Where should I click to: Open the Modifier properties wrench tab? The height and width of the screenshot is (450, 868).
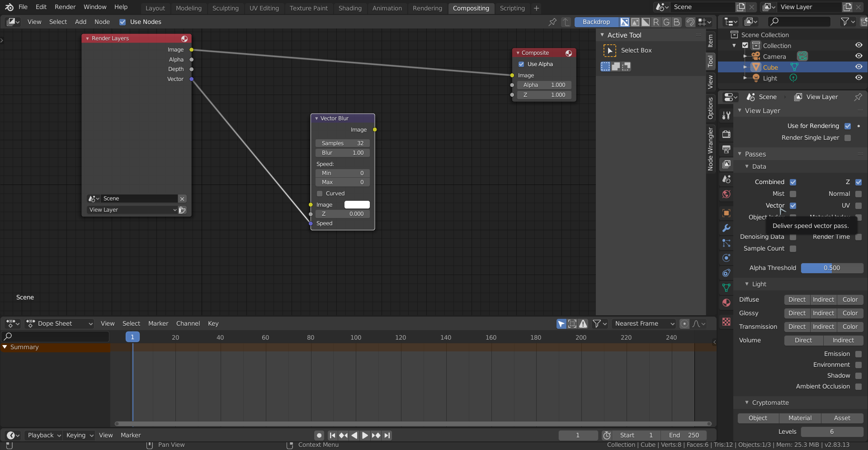[726, 228]
